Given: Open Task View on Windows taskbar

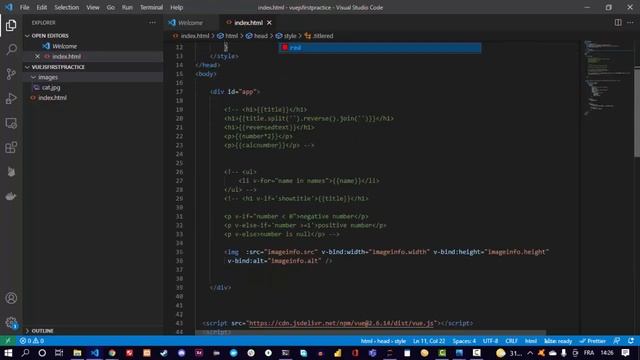Looking at the screenshot, I should click(59, 353).
